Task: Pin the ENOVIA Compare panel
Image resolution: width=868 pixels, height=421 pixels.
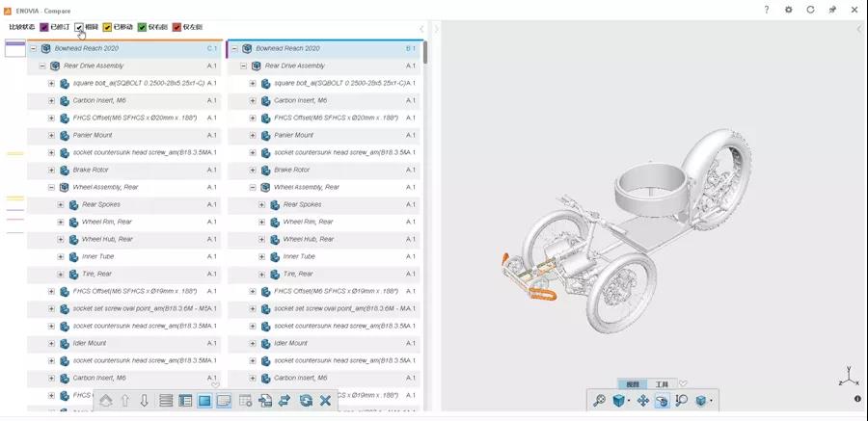Action: click(832, 10)
